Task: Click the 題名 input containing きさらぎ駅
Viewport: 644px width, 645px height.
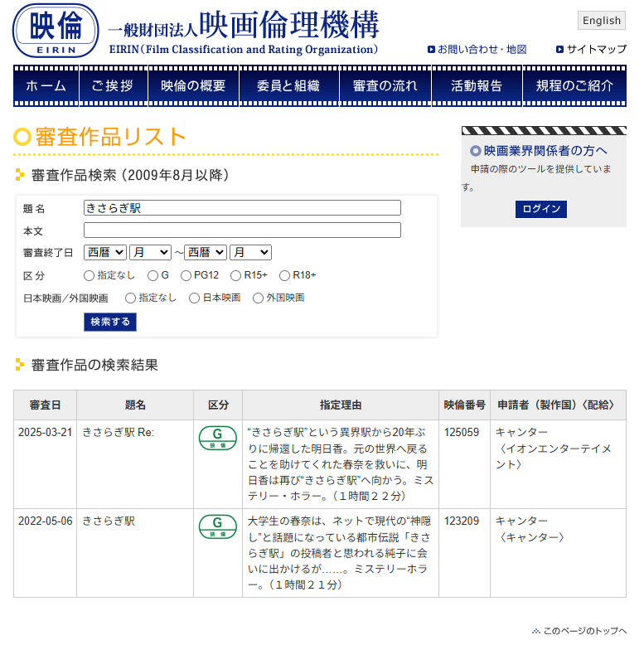Action: [242, 208]
